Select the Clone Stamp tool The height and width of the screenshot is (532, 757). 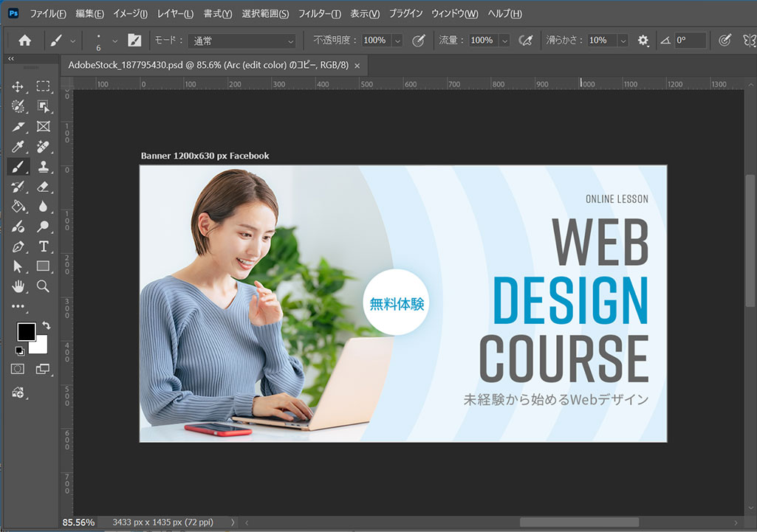(43, 167)
